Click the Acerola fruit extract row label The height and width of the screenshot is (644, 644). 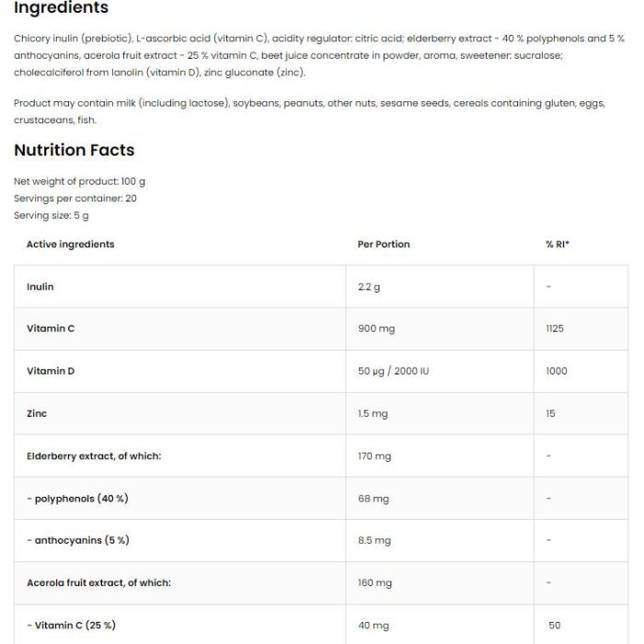[99, 582]
